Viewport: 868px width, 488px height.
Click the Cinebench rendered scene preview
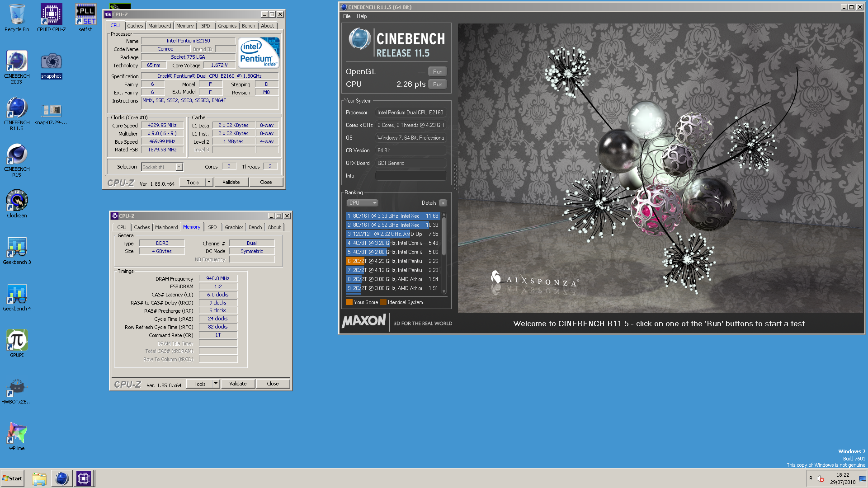tap(660, 168)
